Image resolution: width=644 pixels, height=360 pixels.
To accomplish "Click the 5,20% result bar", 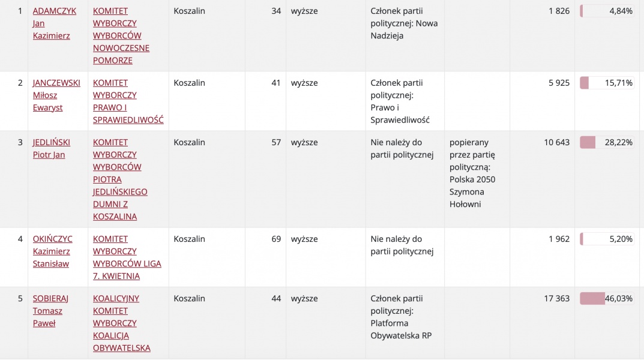I will click(x=607, y=239).
